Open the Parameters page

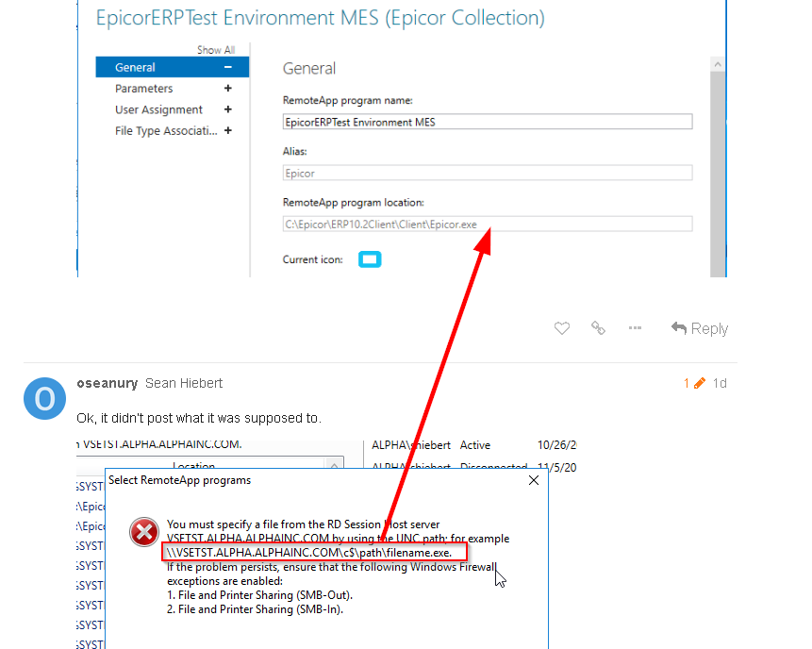click(x=144, y=89)
